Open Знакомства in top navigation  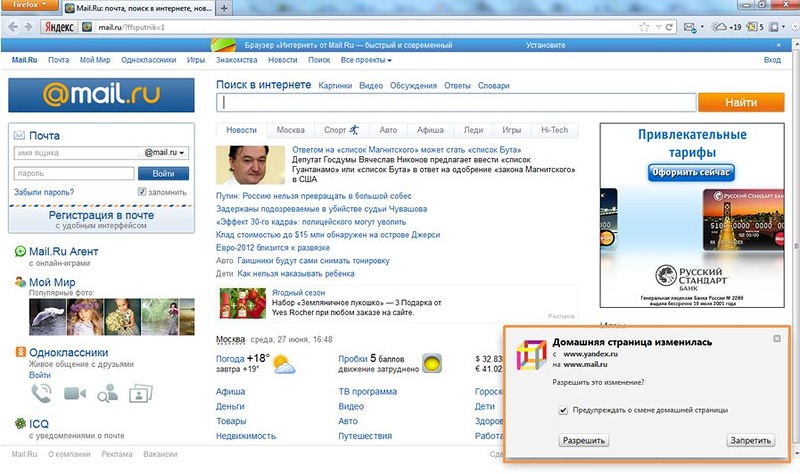[x=236, y=60]
